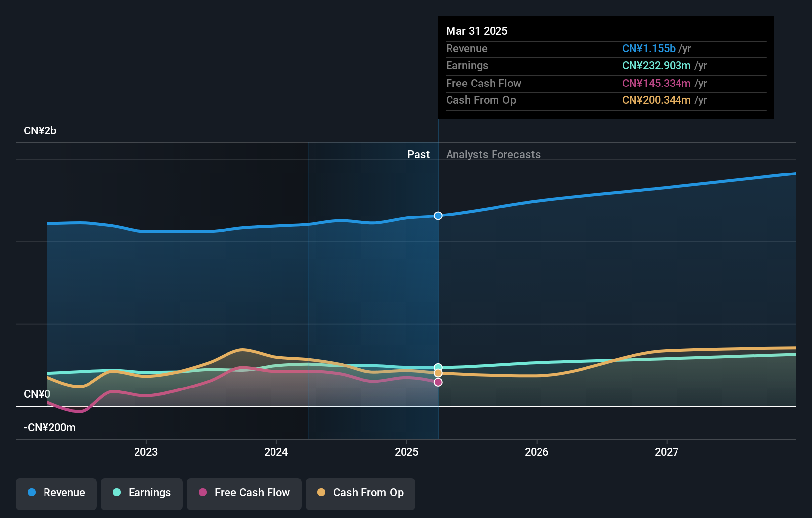
Task: Click the -CN¥200m y-axis label
Action: pos(50,427)
